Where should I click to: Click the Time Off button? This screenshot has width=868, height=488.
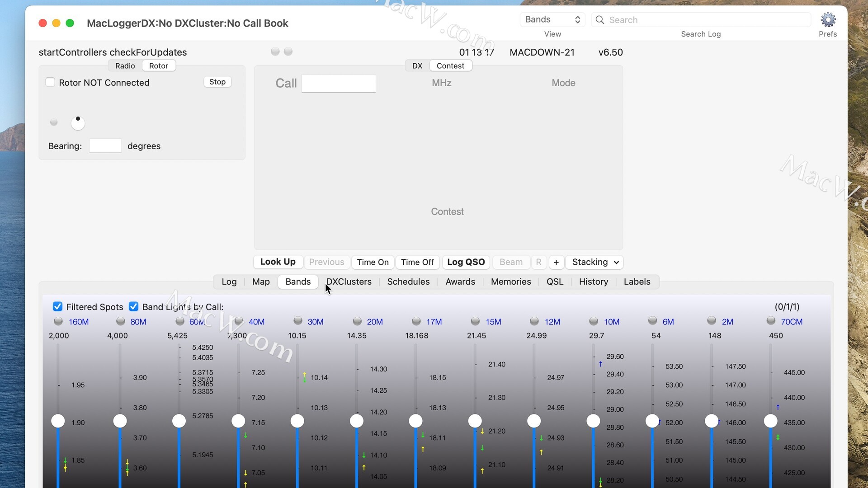point(417,262)
